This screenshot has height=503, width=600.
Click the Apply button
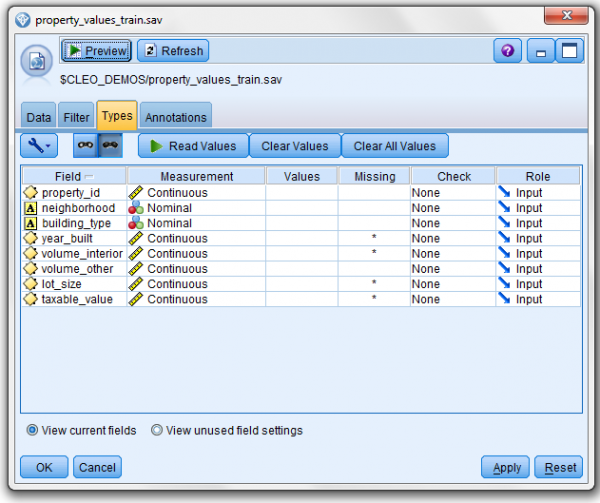click(505, 467)
